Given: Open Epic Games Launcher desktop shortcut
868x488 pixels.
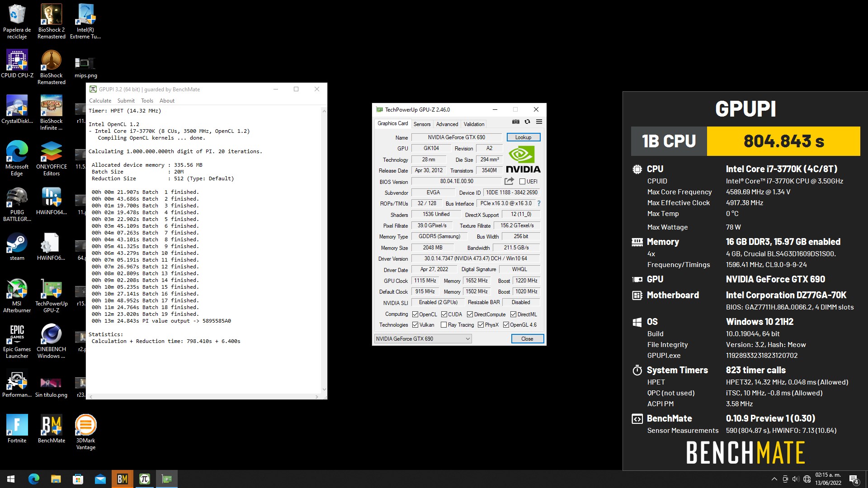Looking at the screenshot, I should (x=17, y=341).
